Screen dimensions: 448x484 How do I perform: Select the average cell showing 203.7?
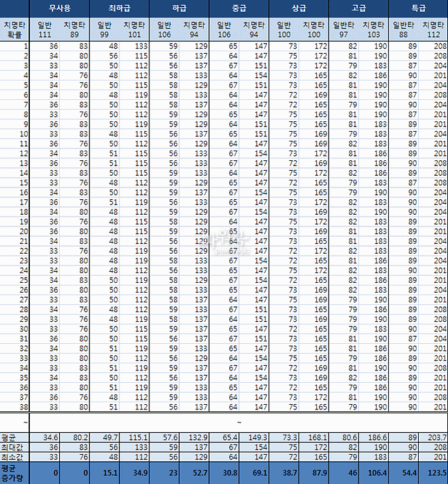[x=433, y=438]
